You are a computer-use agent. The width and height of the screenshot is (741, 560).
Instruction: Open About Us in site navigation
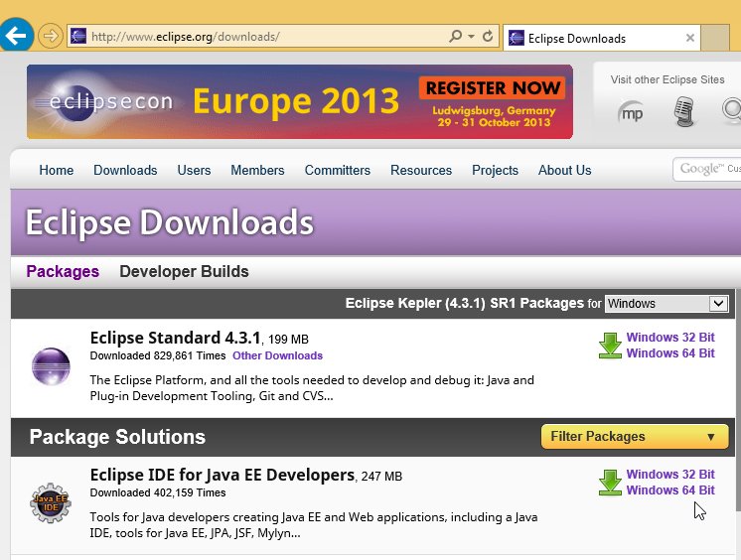[565, 170]
